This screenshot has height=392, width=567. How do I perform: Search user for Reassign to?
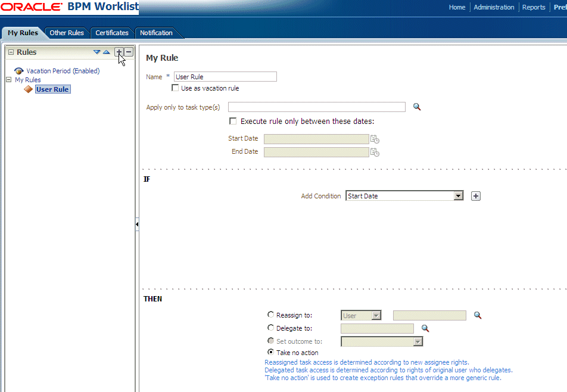click(x=478, y=315)
